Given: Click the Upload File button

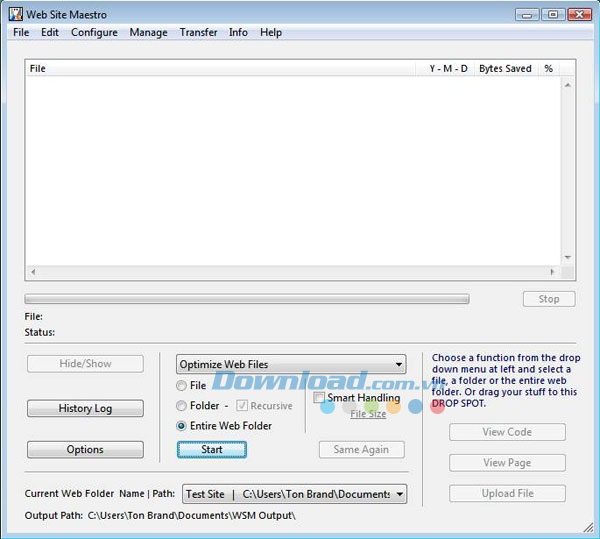Looking at the screenshot, I should point(507,493).
